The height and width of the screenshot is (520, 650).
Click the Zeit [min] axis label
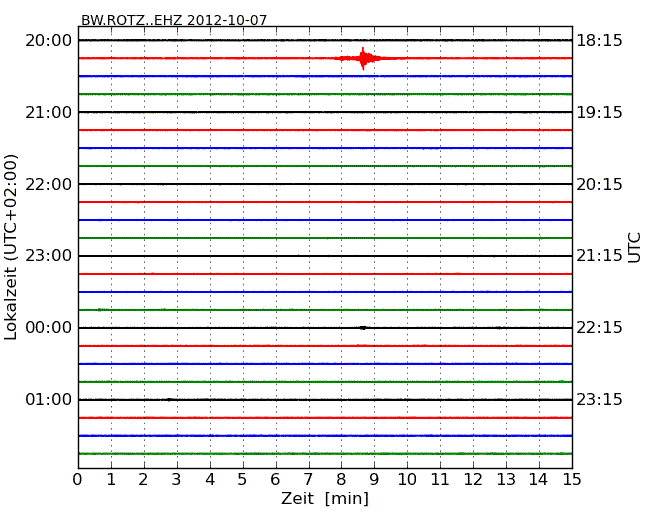(325, 498)
